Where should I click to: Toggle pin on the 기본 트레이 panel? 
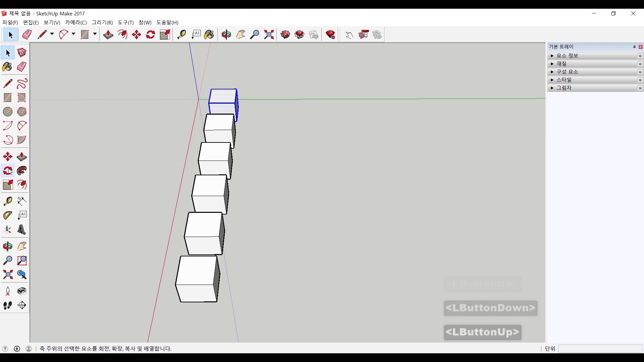tap(634, 47)
